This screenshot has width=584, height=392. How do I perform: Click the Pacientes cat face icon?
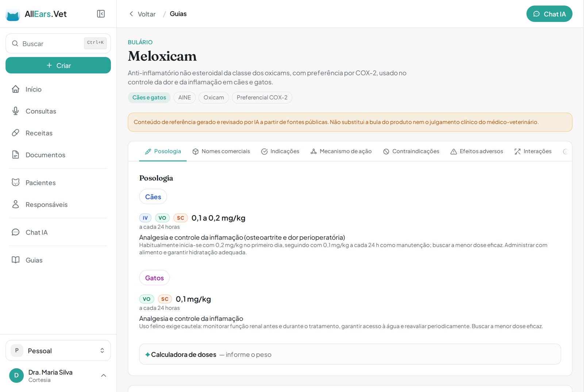pos(15,182)
